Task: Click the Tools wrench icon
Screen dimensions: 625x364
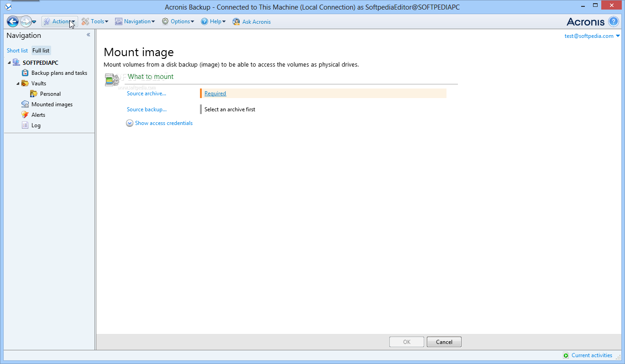Action: pyautogui.click(x=85, y=21)
